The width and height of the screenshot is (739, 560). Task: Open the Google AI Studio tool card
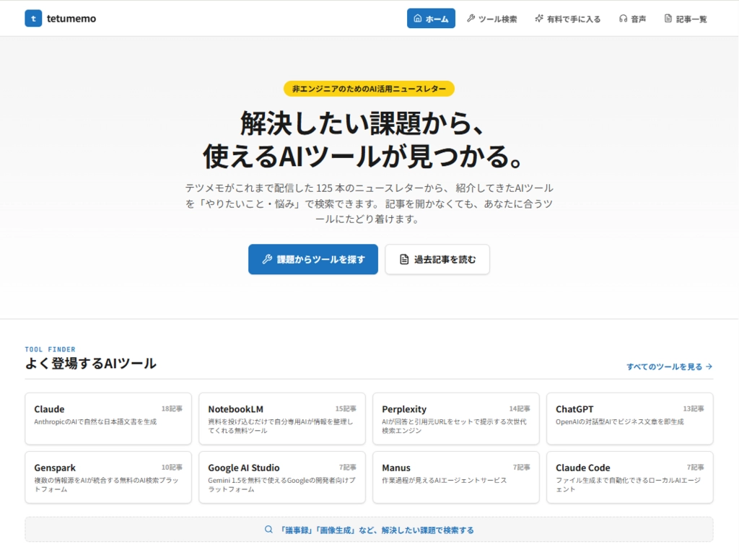pyautogui.click(x=282, y=477)
